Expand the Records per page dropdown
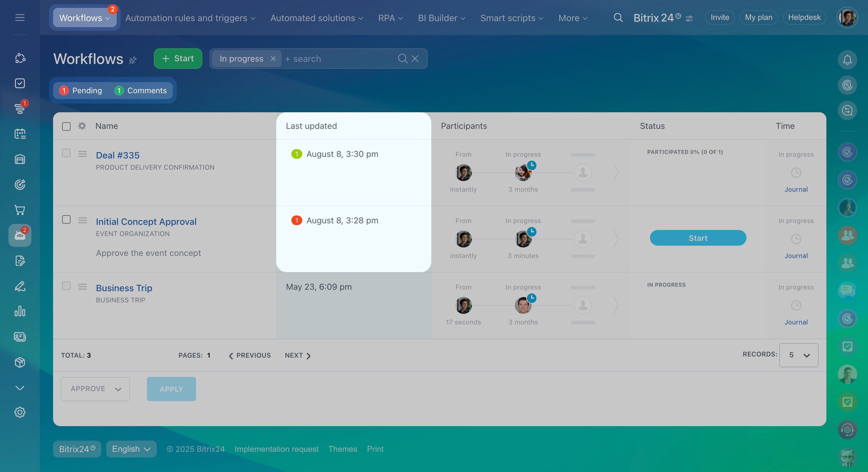Viewport: 868px width, 472px height. point(798,355)
